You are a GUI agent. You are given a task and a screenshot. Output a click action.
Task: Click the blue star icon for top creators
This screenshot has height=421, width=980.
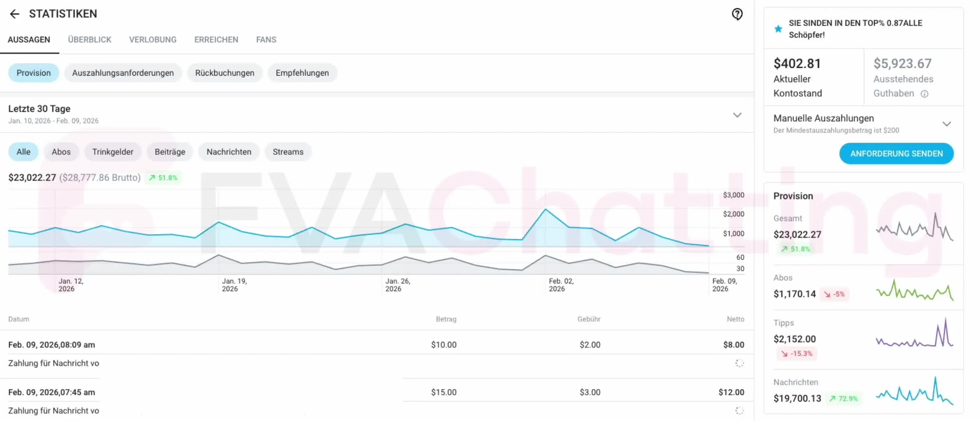[778, 29]
